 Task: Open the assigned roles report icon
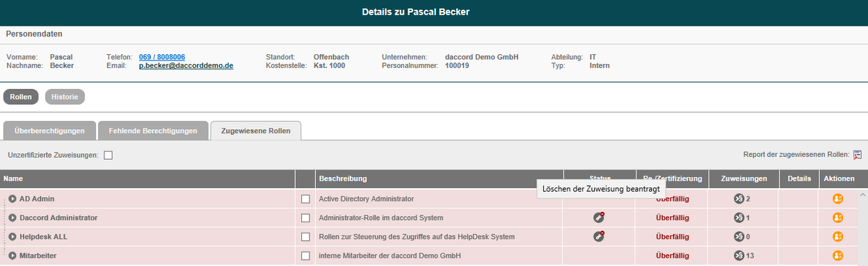[858, 155]
